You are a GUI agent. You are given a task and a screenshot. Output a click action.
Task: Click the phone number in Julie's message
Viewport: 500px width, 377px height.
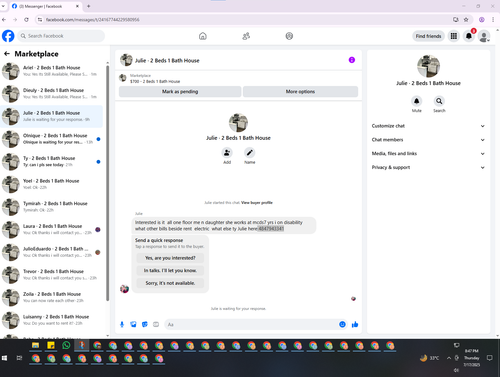click(271, 229)
